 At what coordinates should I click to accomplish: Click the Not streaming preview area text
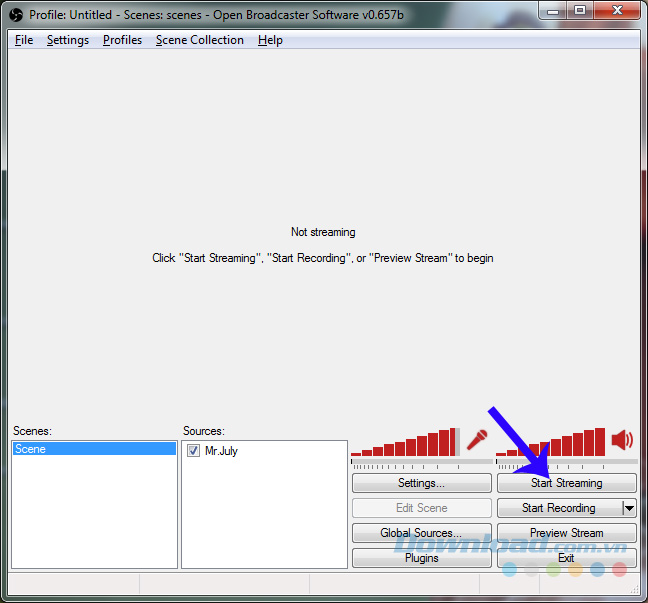point(323,232)
